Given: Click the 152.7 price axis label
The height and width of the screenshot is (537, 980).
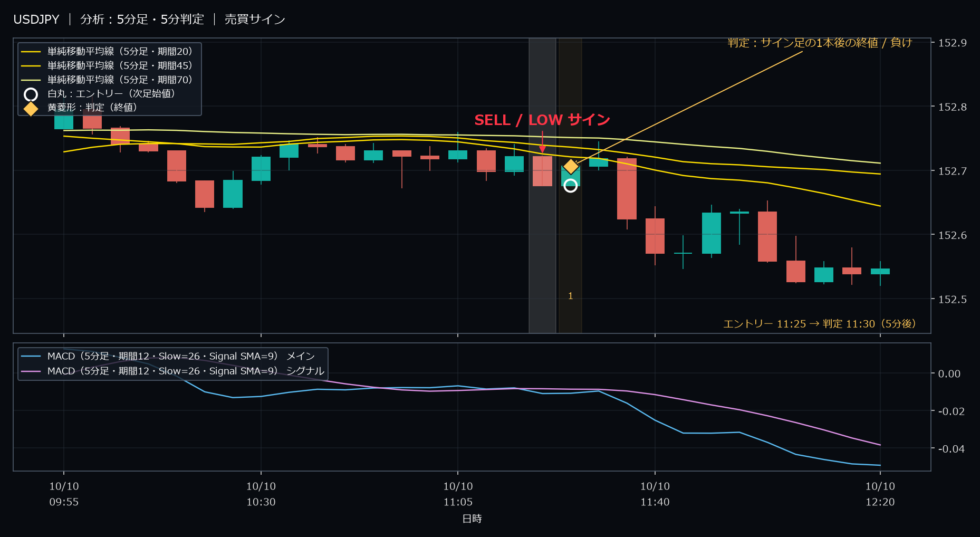Looking at the screenshot, I should pos(953,171).
